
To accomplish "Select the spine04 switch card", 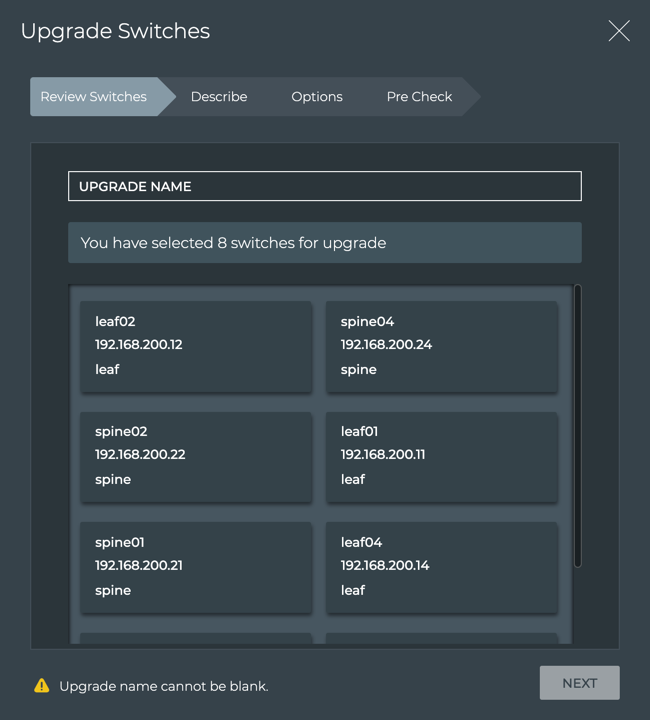I will click(441, 346).
